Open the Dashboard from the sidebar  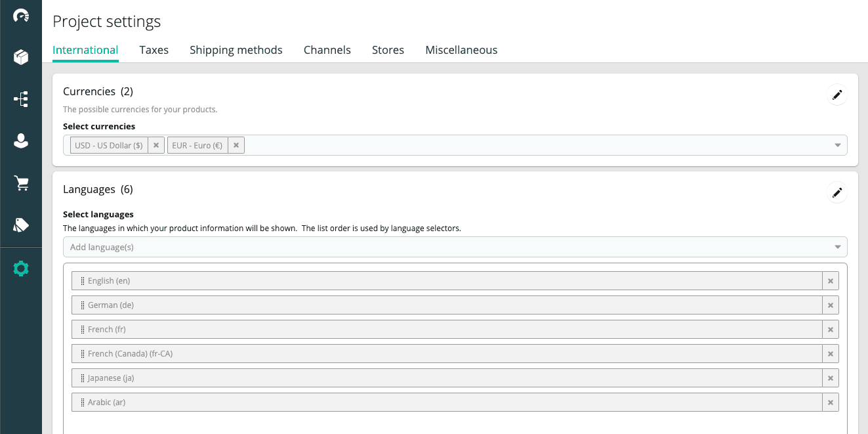point(21,14)
